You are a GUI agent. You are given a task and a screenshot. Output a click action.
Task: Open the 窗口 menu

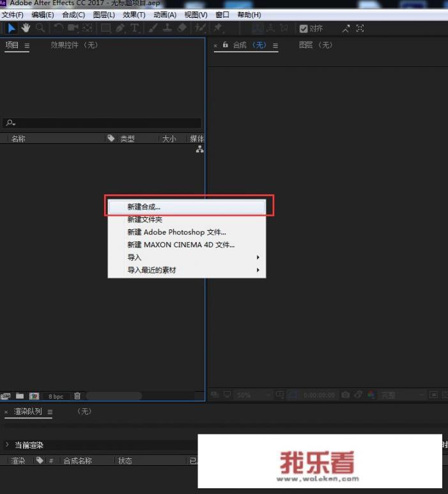click(222, 15)
